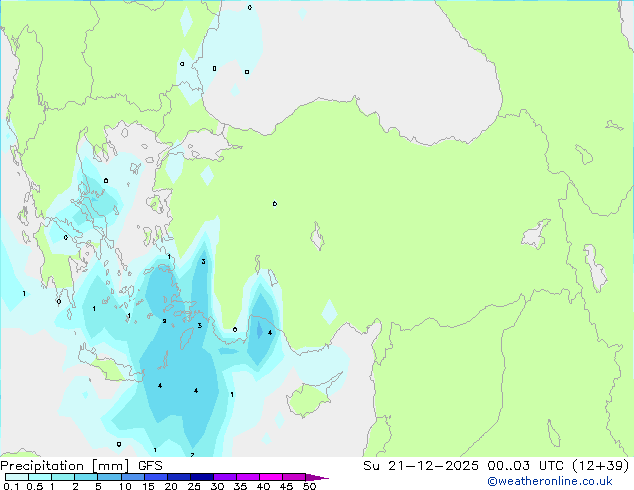The image size is (634, 490).
Task: Click the '30' legend label
Action: [x=217, y=486]
